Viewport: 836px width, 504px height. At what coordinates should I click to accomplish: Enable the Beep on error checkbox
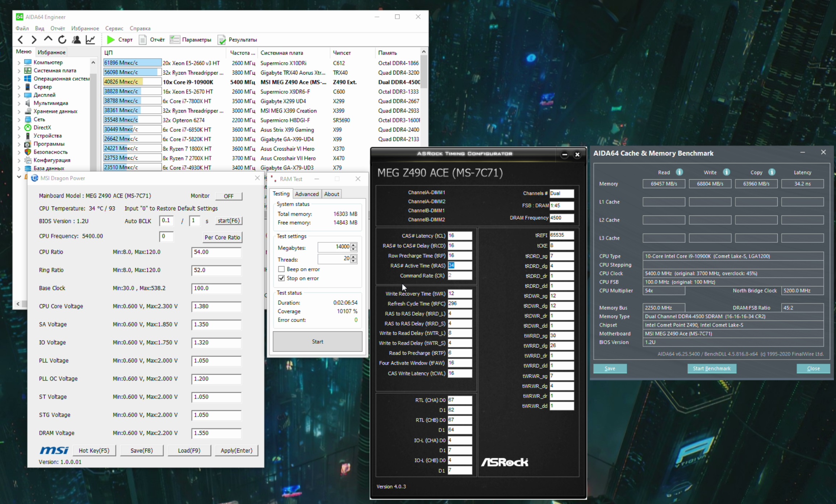[x=281, y=269]
